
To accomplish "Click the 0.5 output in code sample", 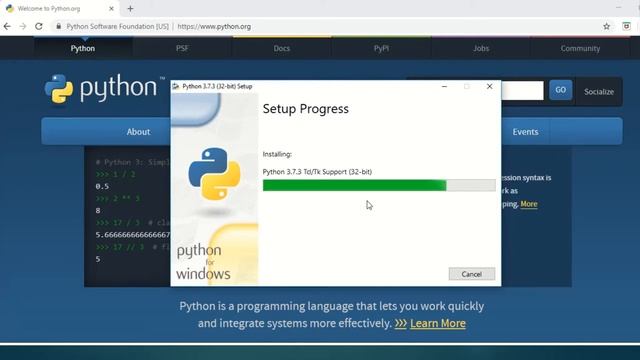I will 102,187.
